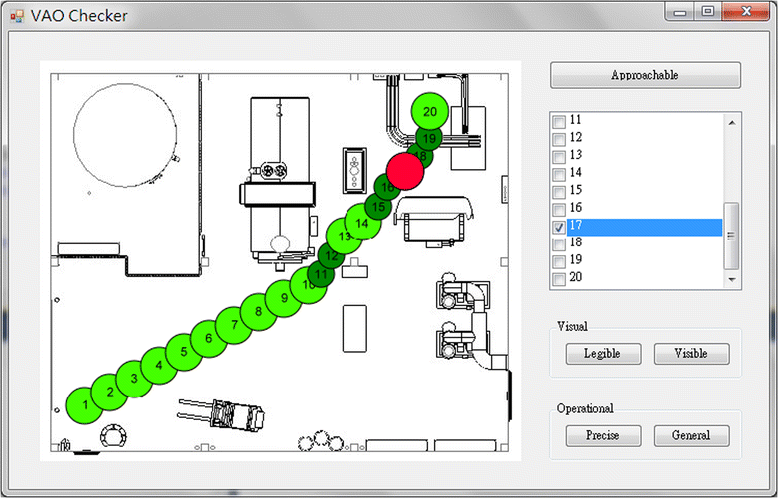Run the Legible visual check
Image resolution: width=778 pixels, height=498 pixels.
(x=603, y=354)
